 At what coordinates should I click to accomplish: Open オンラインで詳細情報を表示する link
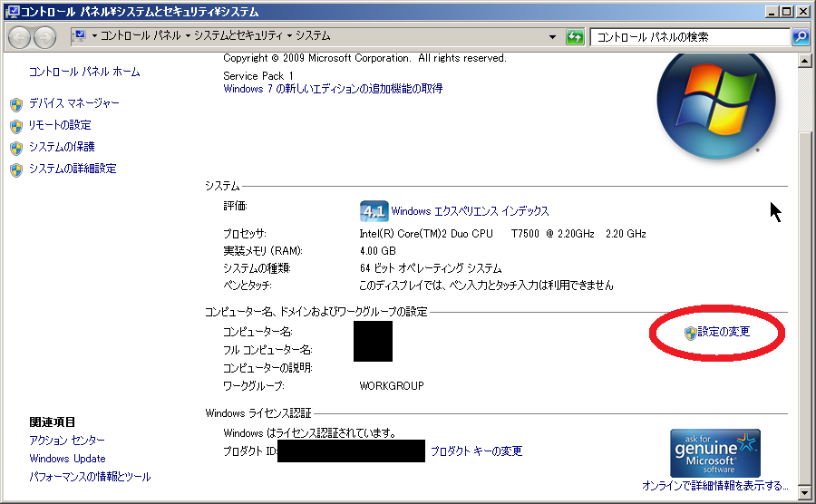pos(715,486)
